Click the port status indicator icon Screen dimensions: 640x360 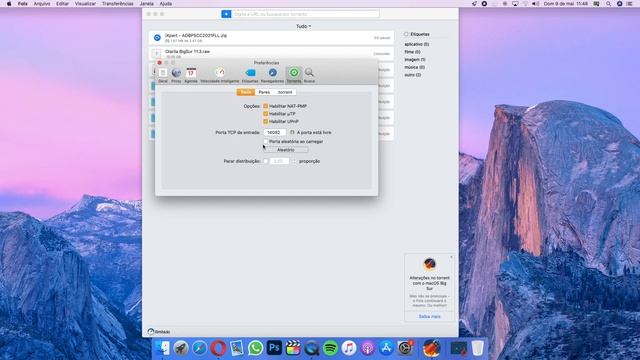click(292, 132)
